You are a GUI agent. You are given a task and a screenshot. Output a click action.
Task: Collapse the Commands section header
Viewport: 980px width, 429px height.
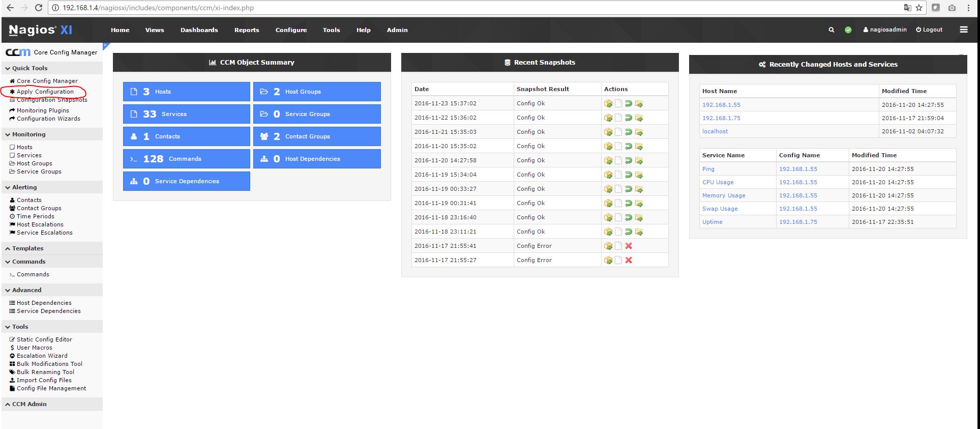[x=52, y=262]
